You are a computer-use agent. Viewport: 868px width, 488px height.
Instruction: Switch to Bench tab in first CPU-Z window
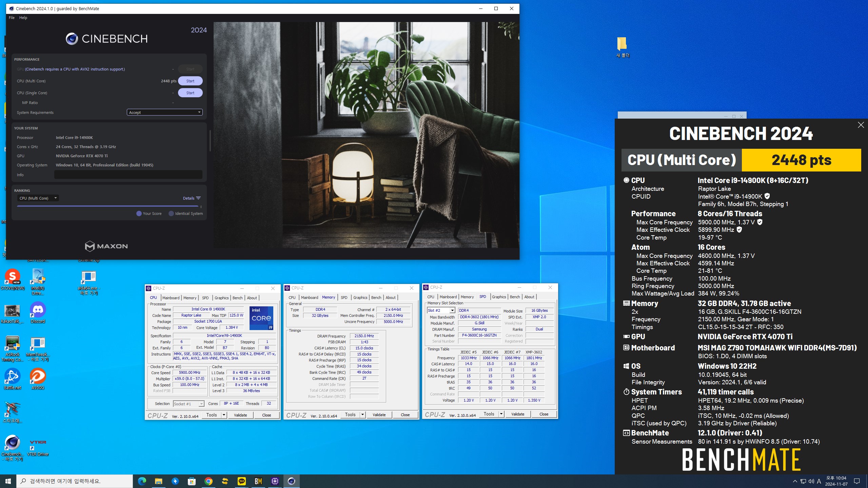(237, 298)
